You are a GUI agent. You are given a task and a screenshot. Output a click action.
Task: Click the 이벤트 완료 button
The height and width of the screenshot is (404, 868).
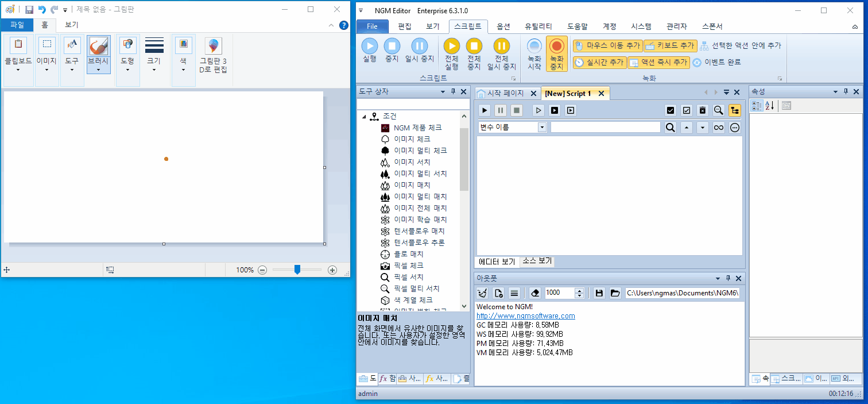(x=717, y=62)
